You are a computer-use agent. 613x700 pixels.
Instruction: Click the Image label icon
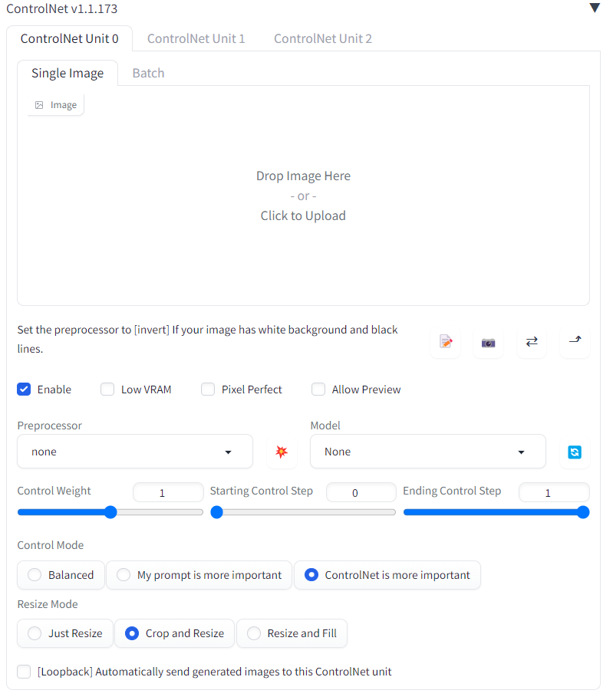click(39, 105)
